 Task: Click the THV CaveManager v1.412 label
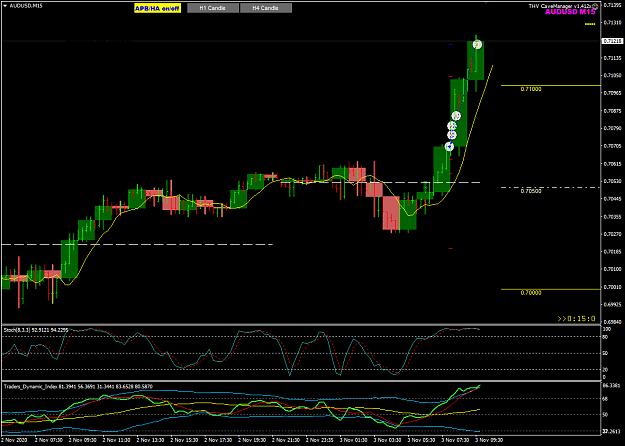coord(560,6)
